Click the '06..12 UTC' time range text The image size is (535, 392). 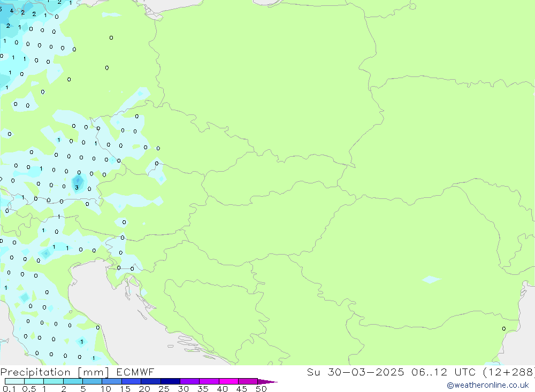click(x=444, y=372)
